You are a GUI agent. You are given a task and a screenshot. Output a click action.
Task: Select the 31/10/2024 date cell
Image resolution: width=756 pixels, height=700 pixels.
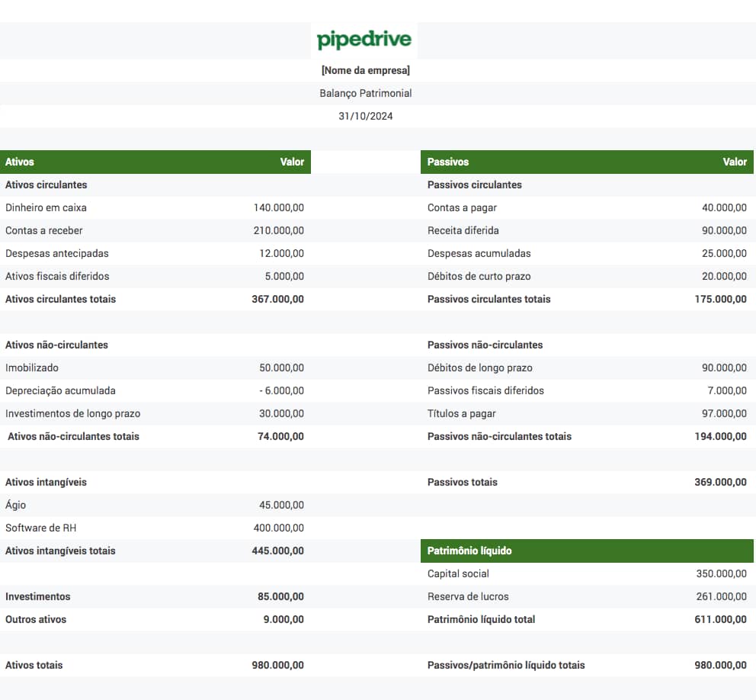pyautogui.click(x=366, y=116)
